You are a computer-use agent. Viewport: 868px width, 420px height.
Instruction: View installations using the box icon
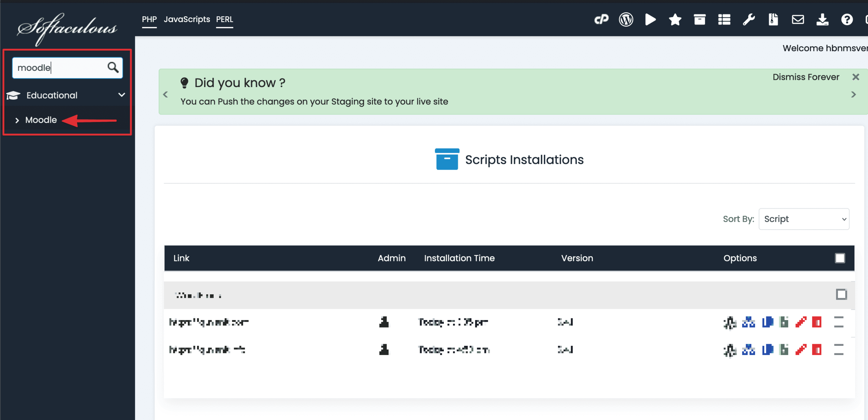(x=699, y=19)
